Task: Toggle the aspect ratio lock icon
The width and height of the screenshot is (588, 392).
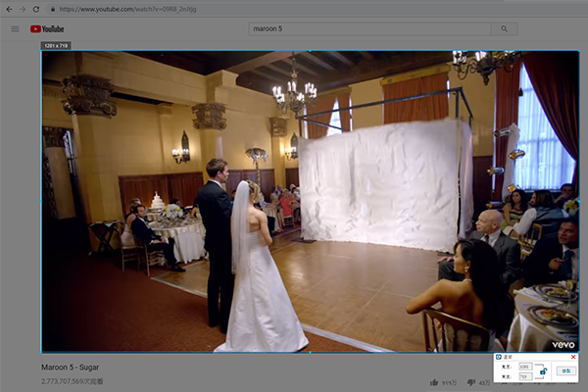Action: point(543,371)
